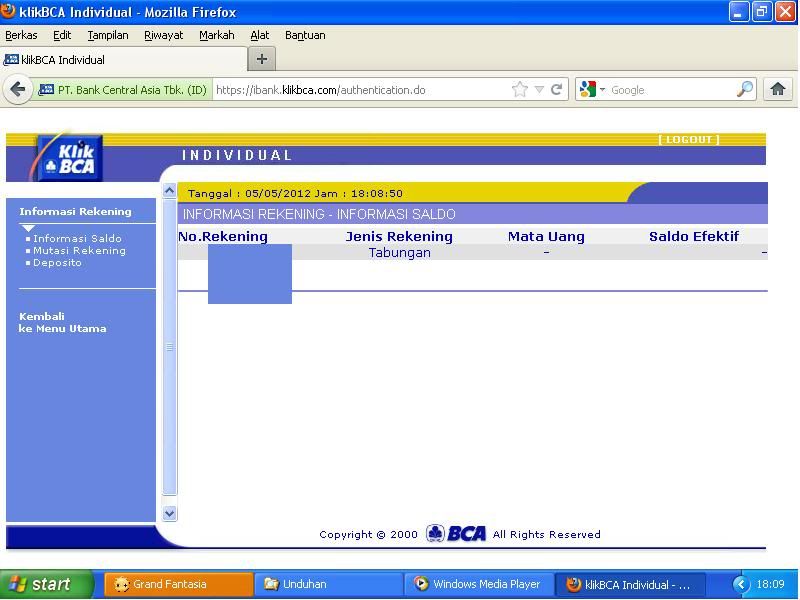Click the INFORMASI REKENING - INFORMASI SALDO heading

click(319, 214)
